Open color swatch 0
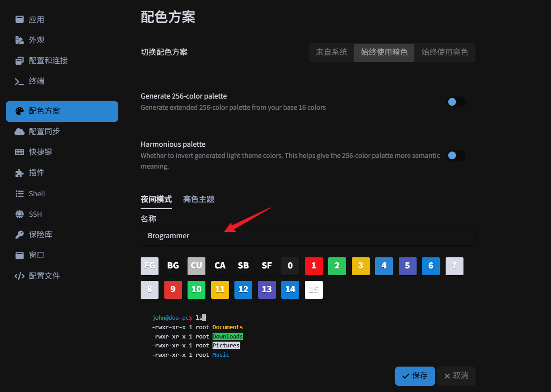The image size is (551, 392). click(x=290, y=266)
